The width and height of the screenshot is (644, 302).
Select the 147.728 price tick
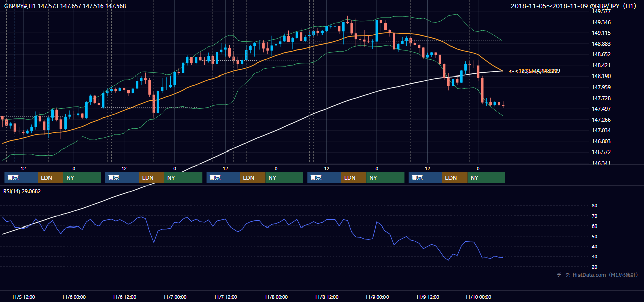[601, 98]
